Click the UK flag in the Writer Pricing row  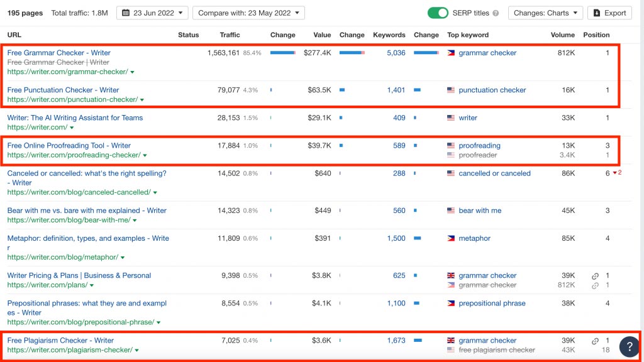(x=451, y=275)
